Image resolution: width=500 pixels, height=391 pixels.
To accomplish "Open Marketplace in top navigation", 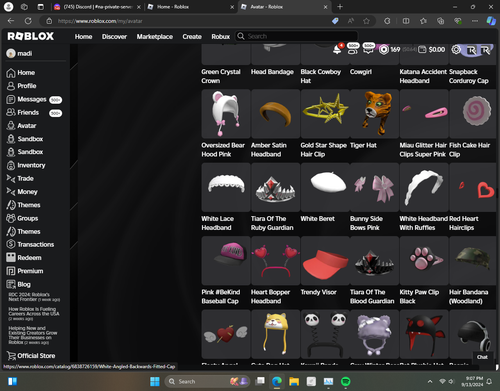I will point(155,36).
